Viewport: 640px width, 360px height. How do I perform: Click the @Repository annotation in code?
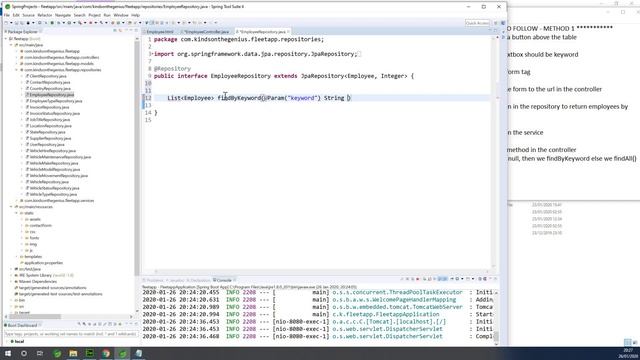click(172, 69)
